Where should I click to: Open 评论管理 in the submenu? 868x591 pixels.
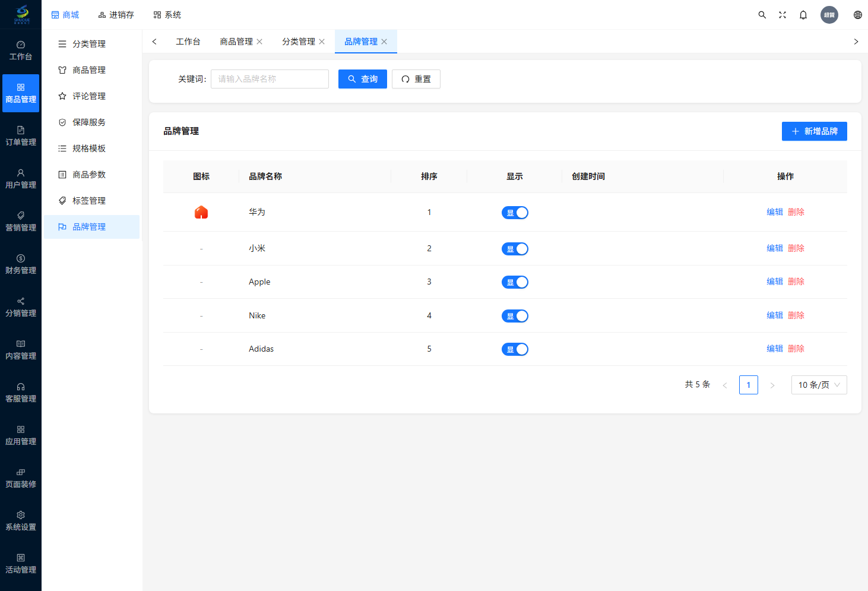91,96
